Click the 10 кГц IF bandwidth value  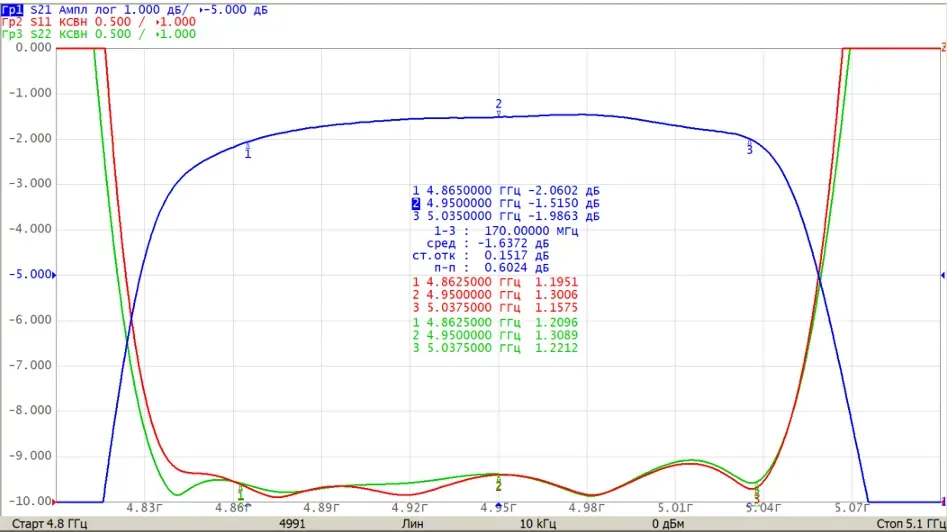point(538,524)
